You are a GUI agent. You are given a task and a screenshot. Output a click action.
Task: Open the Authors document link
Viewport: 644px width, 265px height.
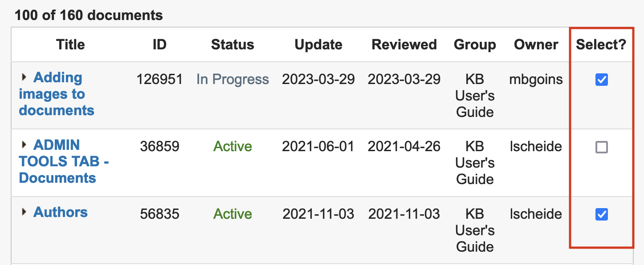click(61, 212)
